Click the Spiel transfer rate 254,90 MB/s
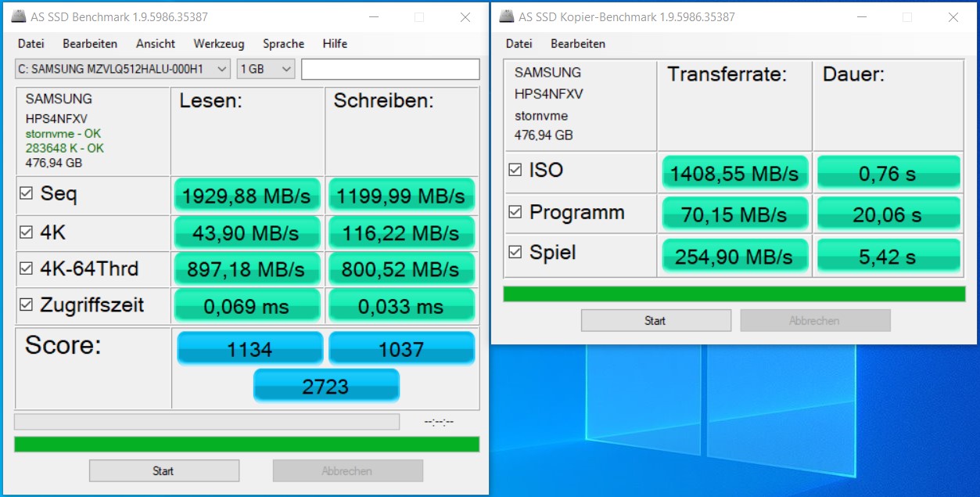 (736, 255)
